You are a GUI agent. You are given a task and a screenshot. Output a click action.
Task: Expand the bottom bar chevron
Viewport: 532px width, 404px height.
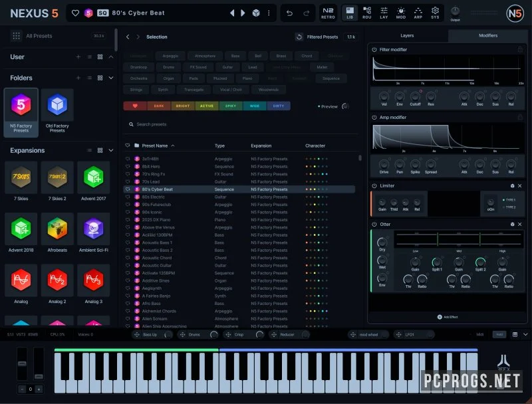point(525,334)
